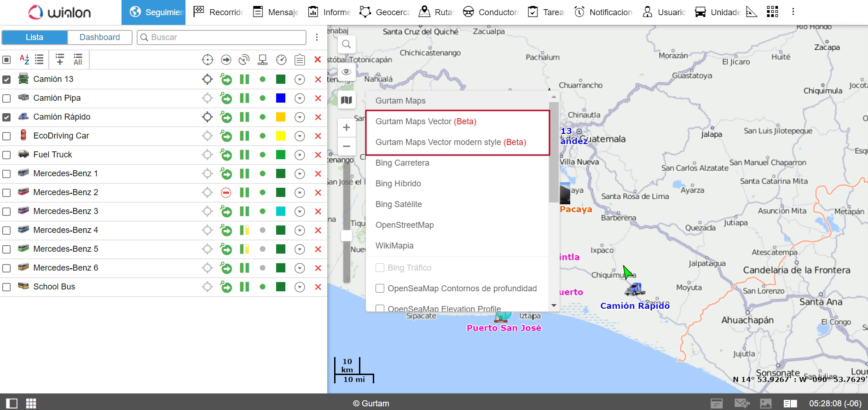Sort unit list alphabetically with A-Z icon
The height and width of the screenshot is (410, 868).
tap(24, 59)
